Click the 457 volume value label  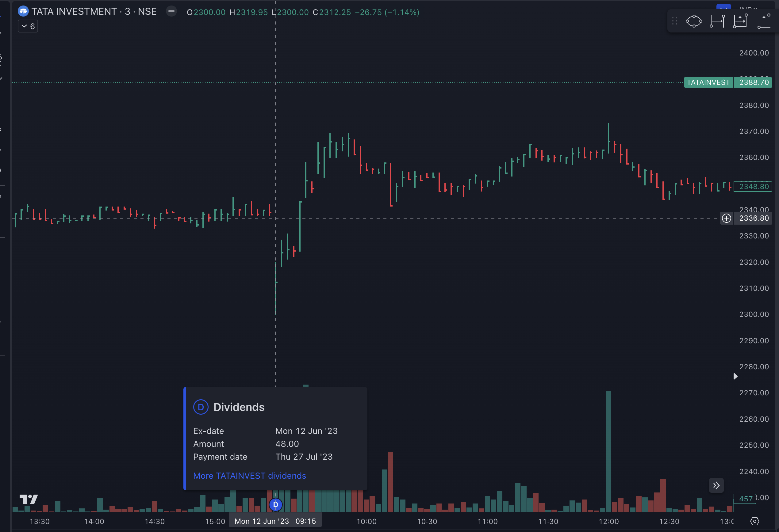pos(745,499)
